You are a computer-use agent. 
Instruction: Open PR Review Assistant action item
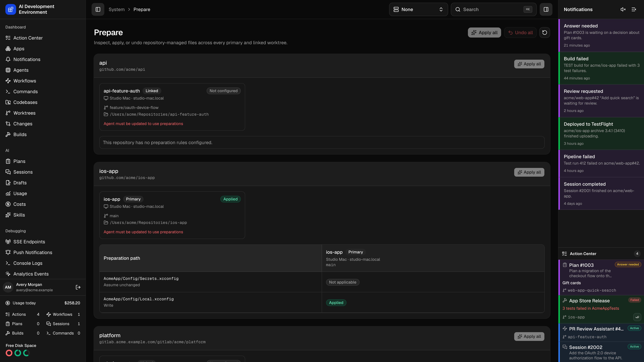pos(601,333)
